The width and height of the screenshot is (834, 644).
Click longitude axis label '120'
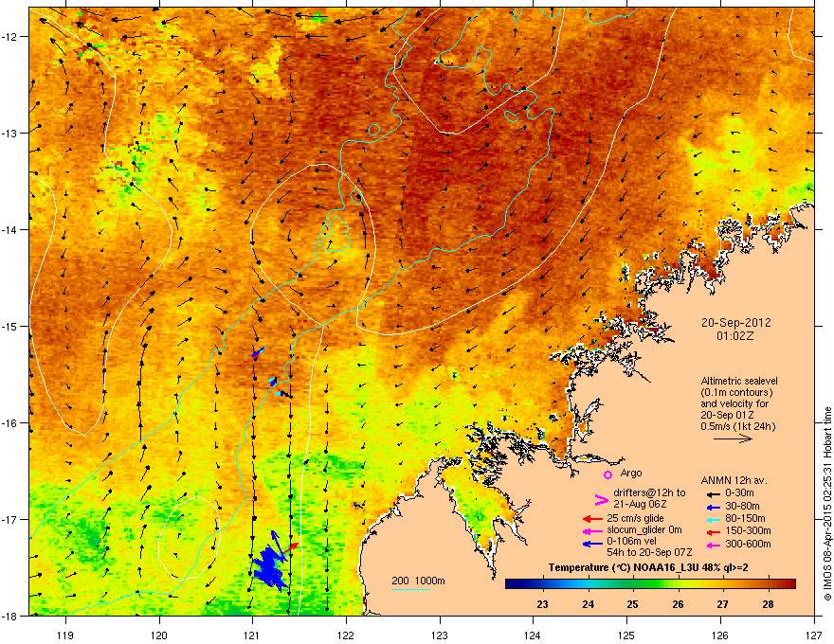(159, 635)
